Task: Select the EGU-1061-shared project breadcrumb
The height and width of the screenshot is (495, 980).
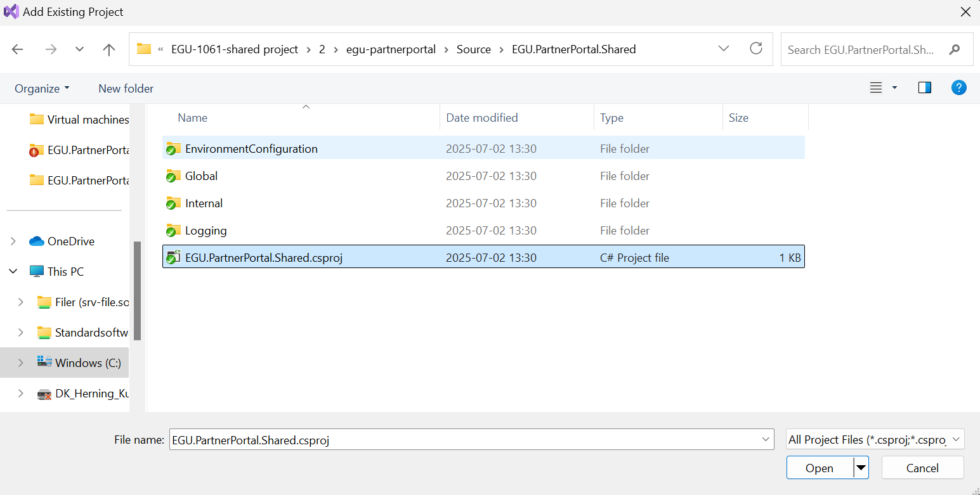Action: 235,49
